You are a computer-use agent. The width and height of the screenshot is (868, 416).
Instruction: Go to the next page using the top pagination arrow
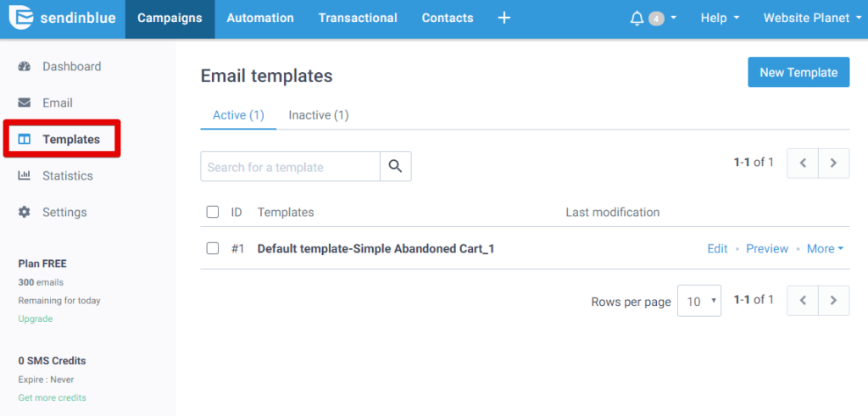(834, 164)
